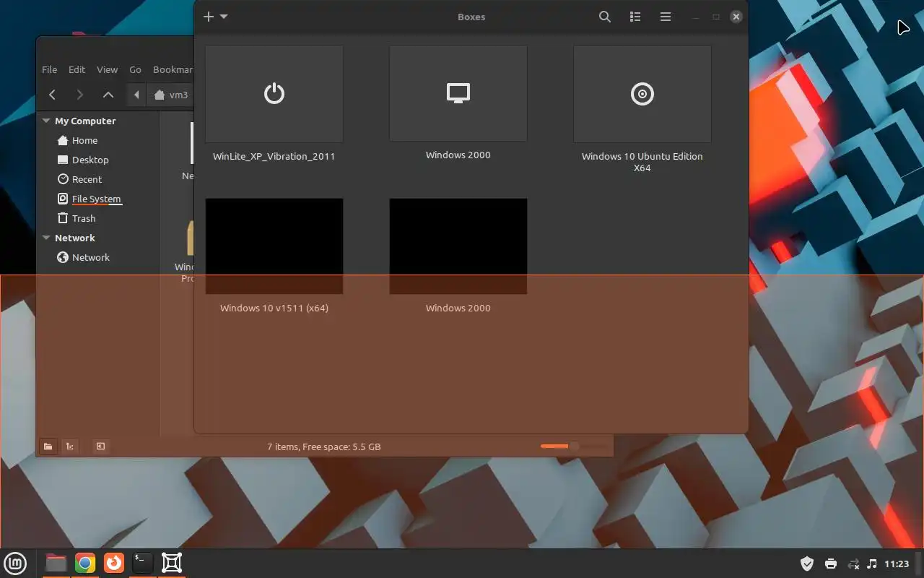Screen dimensions: 924x578
Task: Go forward in the file manager
Action: 79,95
